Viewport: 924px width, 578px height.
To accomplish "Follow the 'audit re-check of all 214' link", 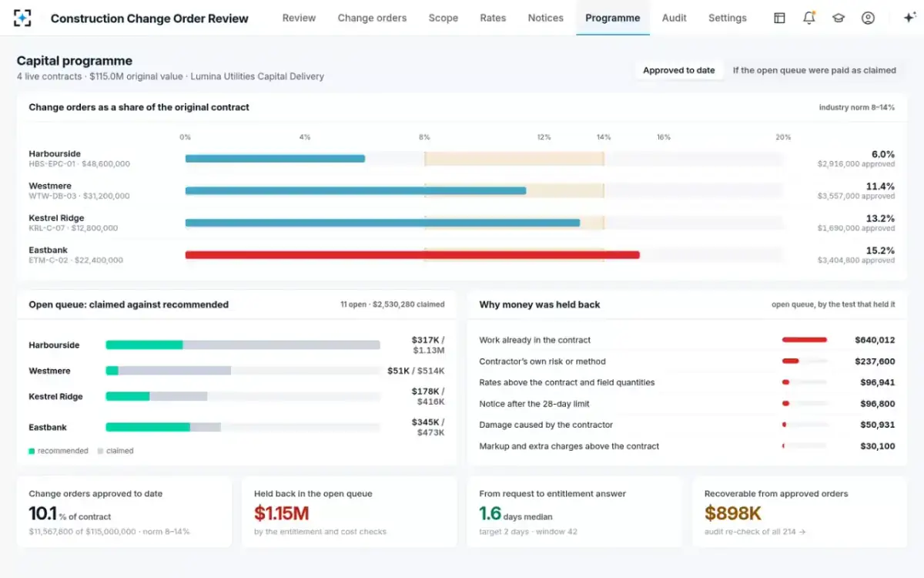I will [x=755, y=532].
